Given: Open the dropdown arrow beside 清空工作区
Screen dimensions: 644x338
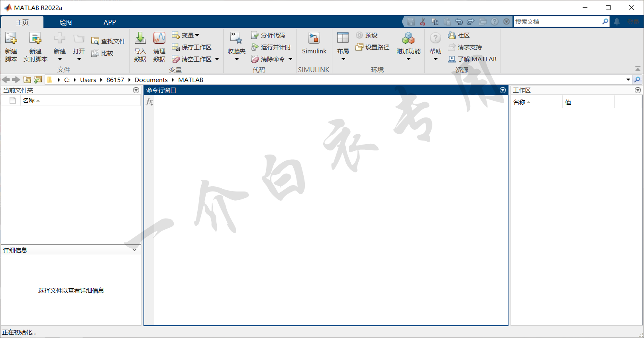Looking at the screenshot, I should [x=217, y=59].
